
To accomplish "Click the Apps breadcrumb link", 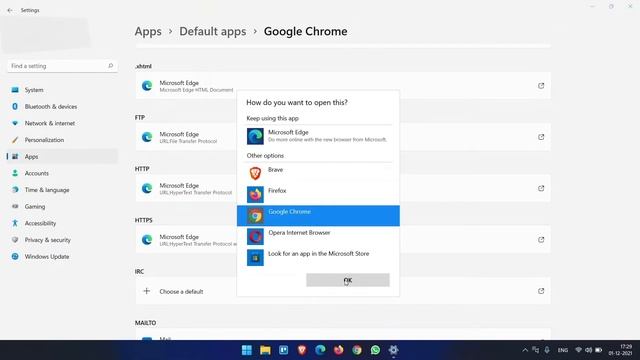I will point(148,31).
